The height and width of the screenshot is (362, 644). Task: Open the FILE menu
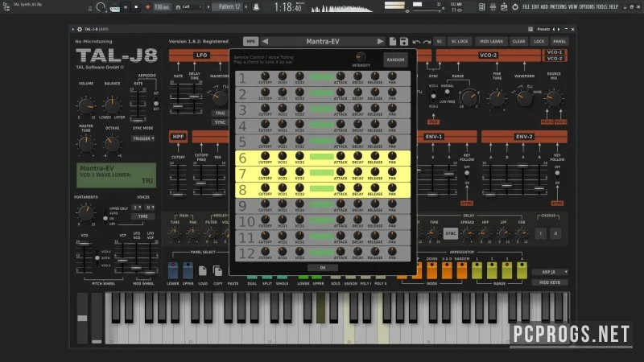pyautogui.click(x=526, y=7)
